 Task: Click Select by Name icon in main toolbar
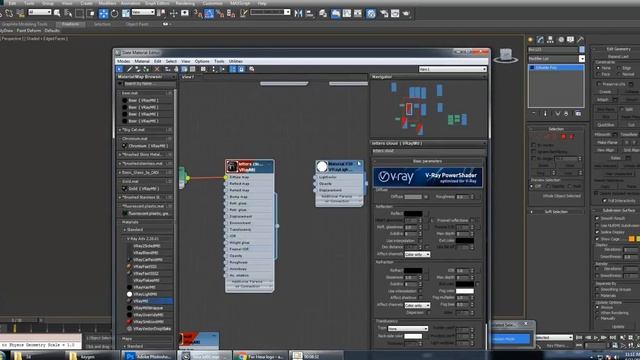tap(68, 13)
